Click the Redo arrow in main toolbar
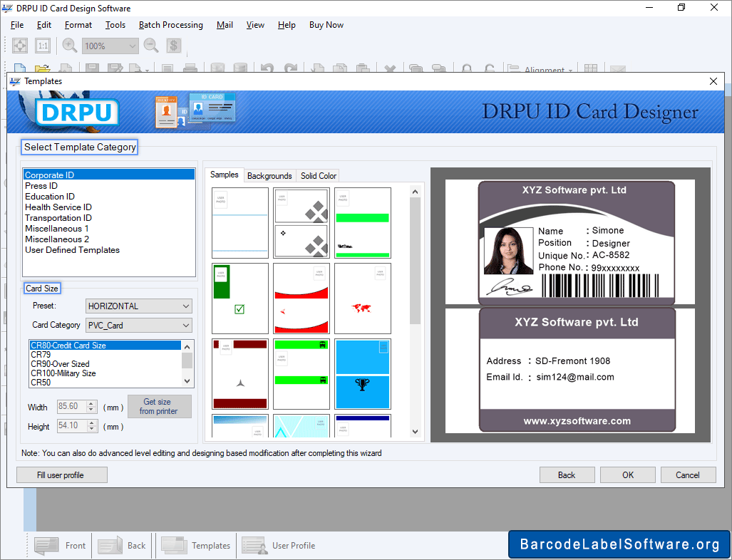The image size is (732, 560). pyautogui.click(x=290, y=68)
